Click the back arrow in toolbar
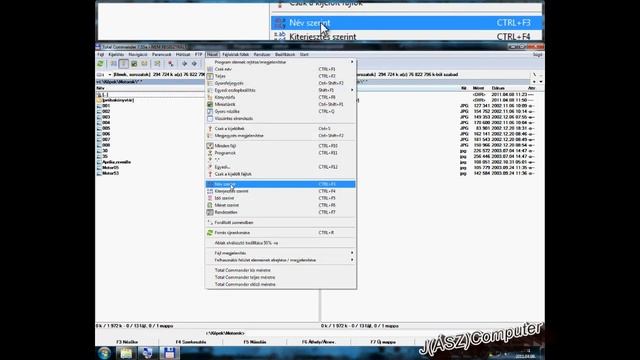The height and width of the screenshot is (360, 640). click(184, 64)
